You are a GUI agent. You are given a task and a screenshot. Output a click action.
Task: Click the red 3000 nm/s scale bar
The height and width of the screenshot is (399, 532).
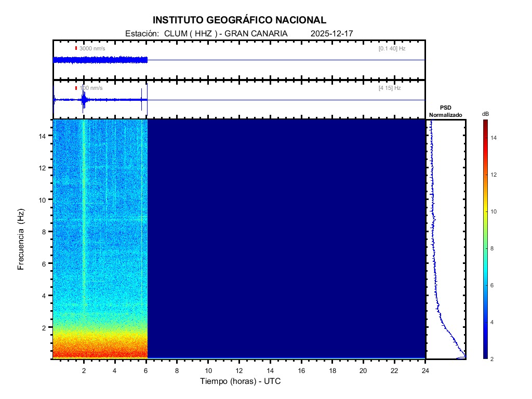76,48
